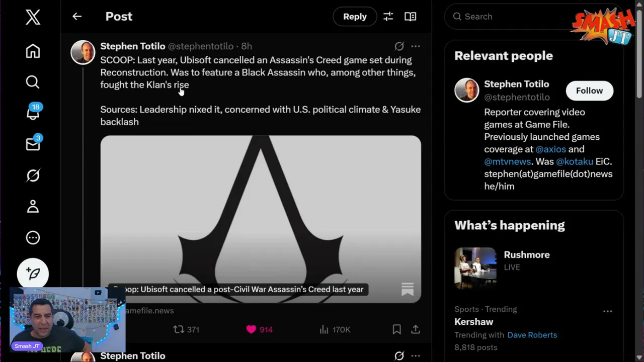Viewport: 644px width, 362px height.
Task: Open the @axios mention link
Action: [x=550, y=149]
